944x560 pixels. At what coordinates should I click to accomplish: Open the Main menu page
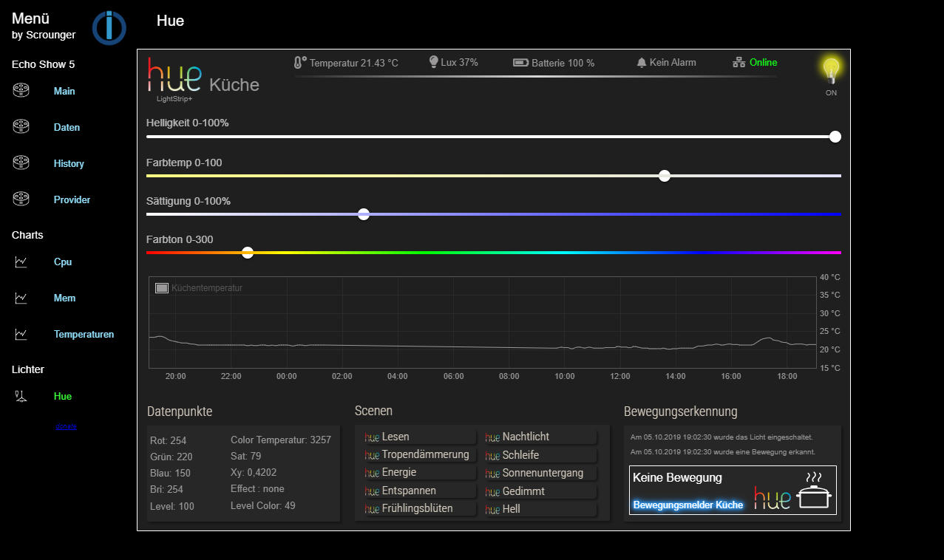pyautogui.click(x=64, y=91)
